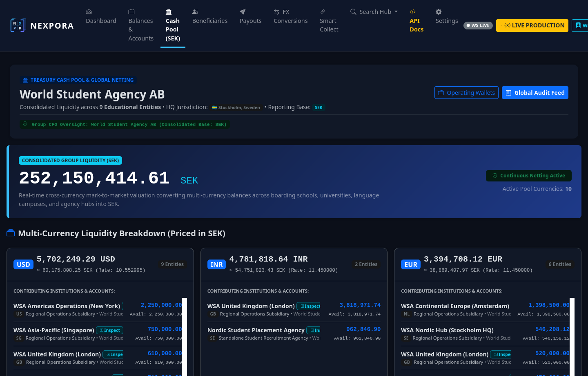
Task: Open Settings via the gear icon
Action: (x=439, y=12)
